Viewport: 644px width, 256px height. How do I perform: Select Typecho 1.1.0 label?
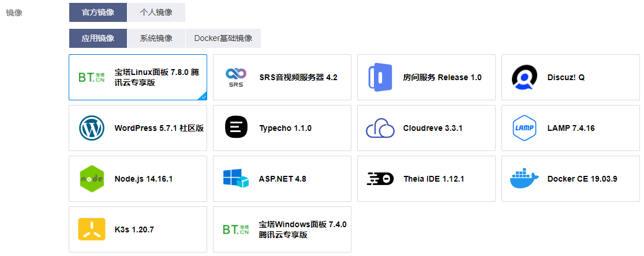pyautogui.click(x=286, y=128)
